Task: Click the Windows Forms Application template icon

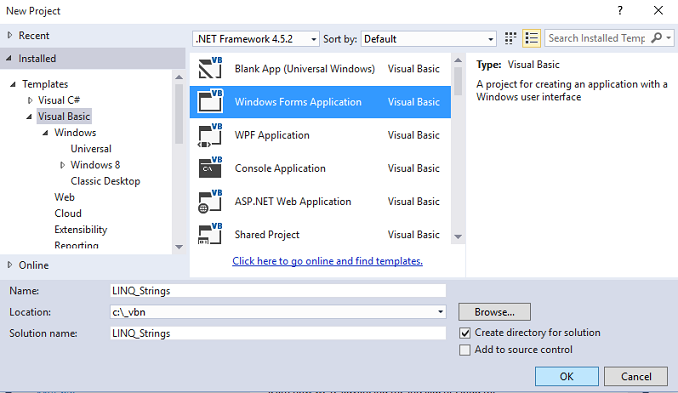Action: pyautogui.click(x=210, y=102)
